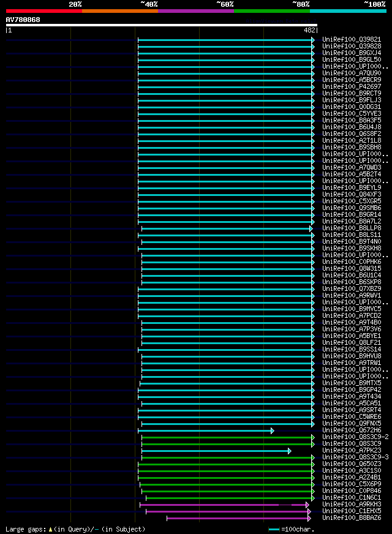Select UniRef100_A2T1L8 hit name

click(352, 140)
